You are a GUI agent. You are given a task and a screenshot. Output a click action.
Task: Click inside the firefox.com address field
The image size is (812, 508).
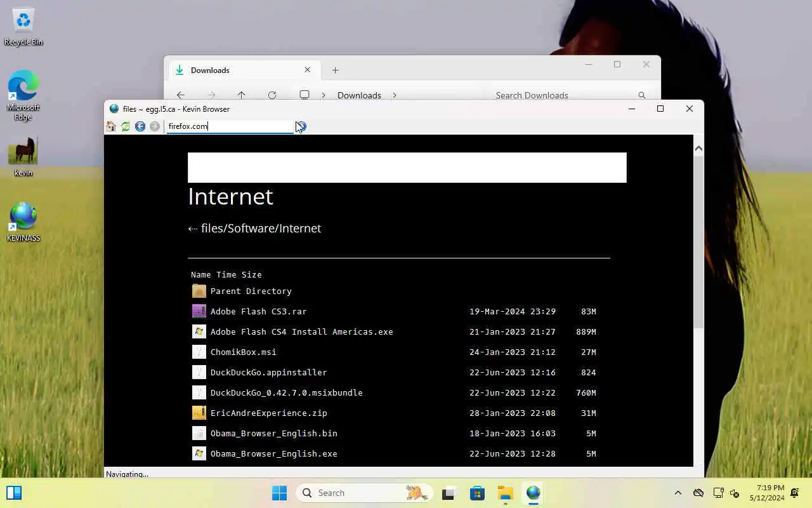pyautogui.click(x=229, y=126)
